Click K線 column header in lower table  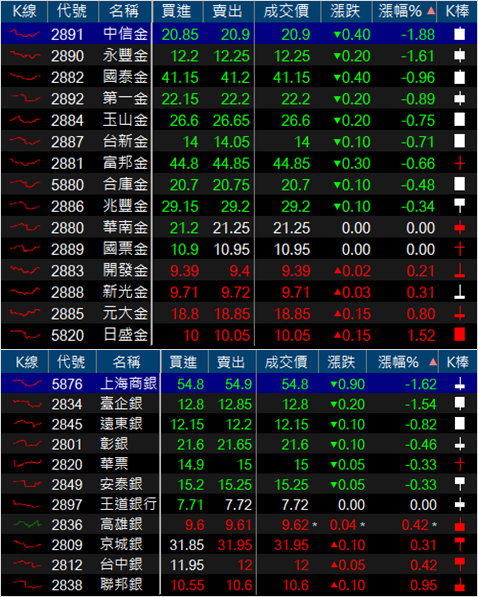pyautogui.click(x=25, y=362)
